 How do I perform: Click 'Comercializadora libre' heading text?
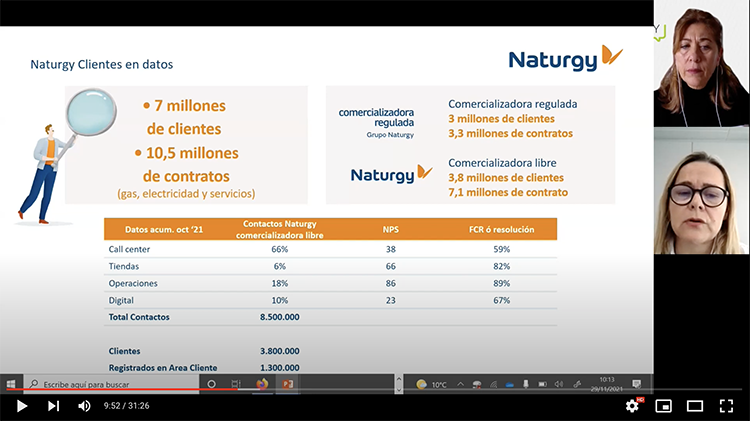pos(502,163)
